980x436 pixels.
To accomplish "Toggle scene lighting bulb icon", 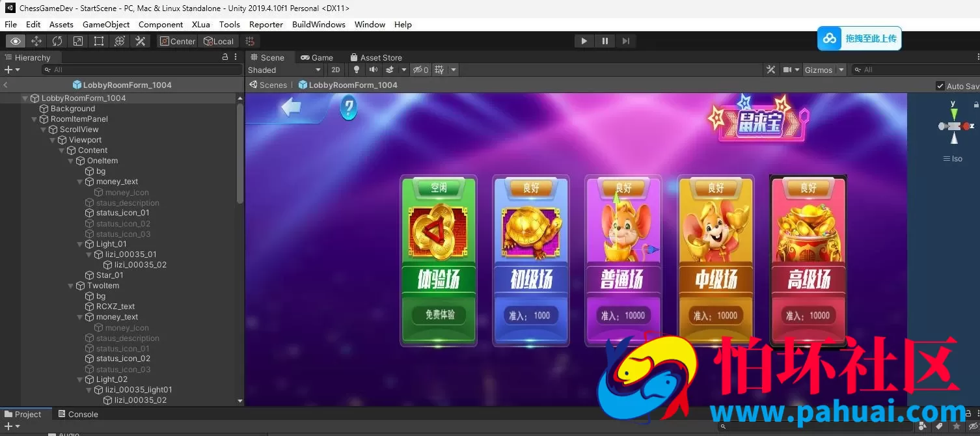I will 357,70.
